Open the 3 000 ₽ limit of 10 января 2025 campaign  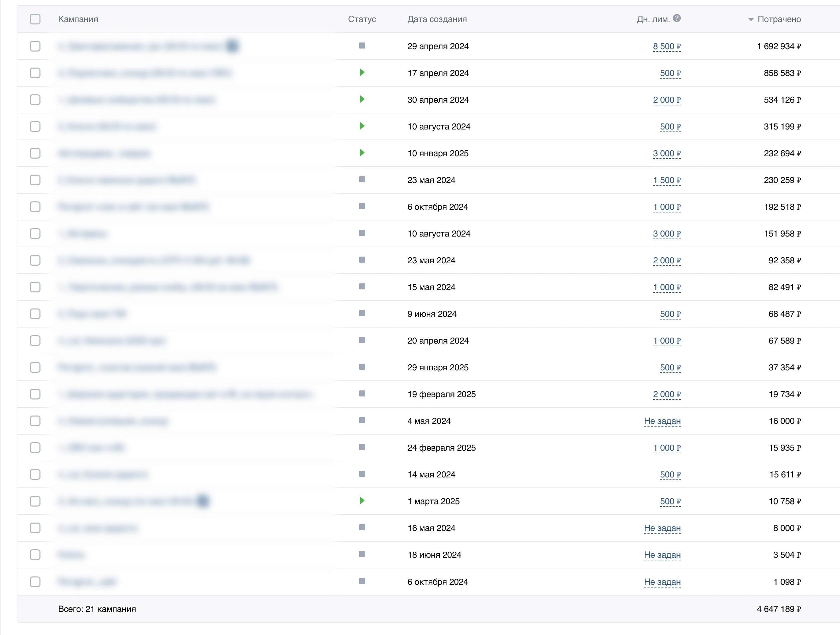coord(666,154)
